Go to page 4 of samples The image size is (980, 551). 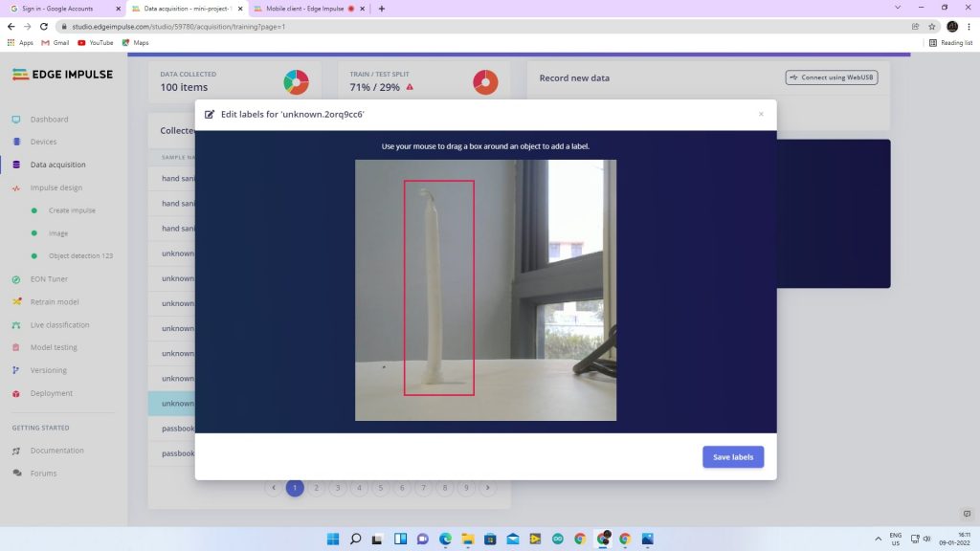pyautogui.click(x=359, y=488)
